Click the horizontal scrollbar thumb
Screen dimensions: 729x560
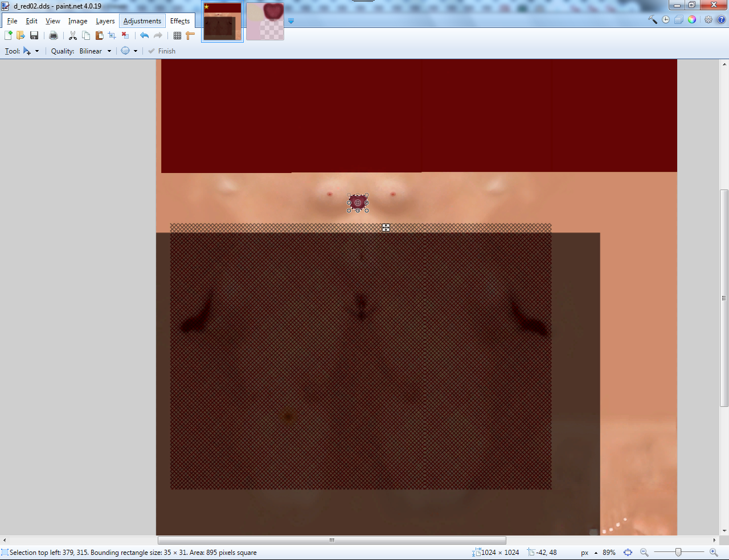332,540
